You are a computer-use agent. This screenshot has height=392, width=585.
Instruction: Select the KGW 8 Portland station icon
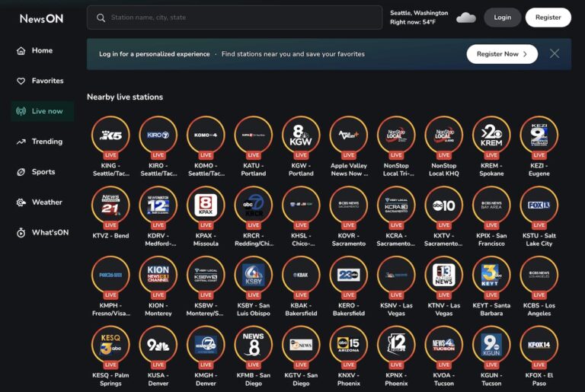coord(301,135)
